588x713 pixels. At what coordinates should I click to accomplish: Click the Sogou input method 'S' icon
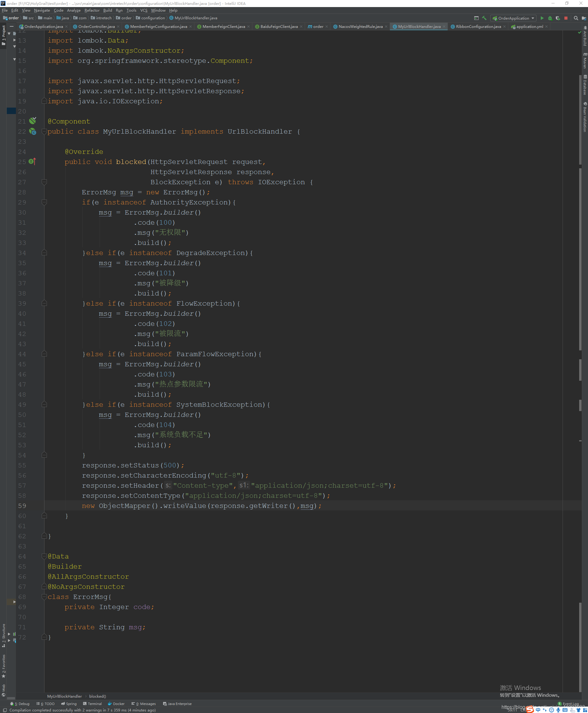pos(530,710)
